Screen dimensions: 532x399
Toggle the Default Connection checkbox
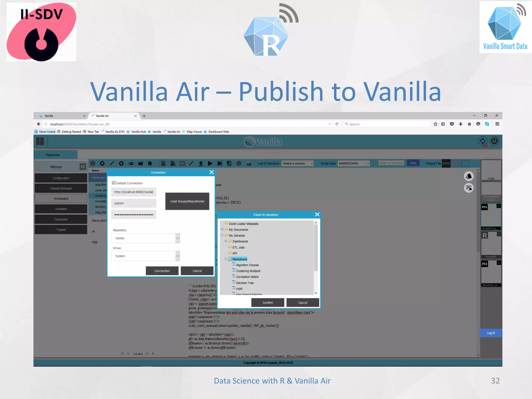click(x=114, y=183)
